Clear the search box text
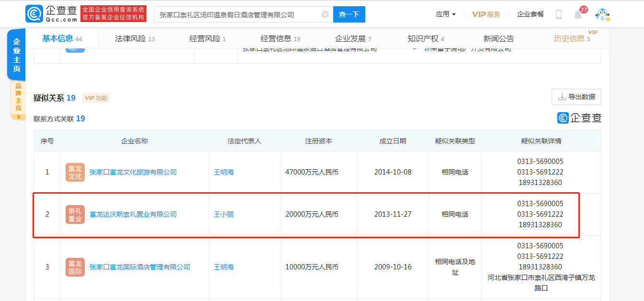 [325, 14]
